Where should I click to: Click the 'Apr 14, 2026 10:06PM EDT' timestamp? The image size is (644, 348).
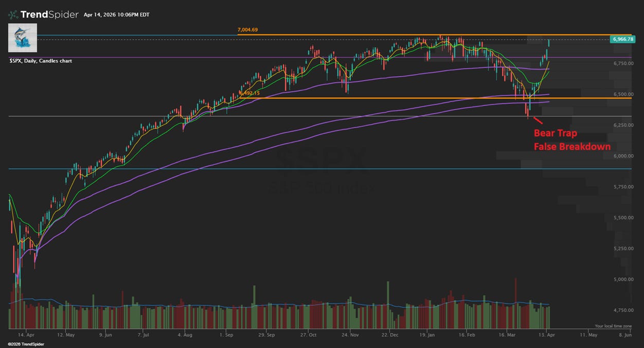tap(117, 15)
